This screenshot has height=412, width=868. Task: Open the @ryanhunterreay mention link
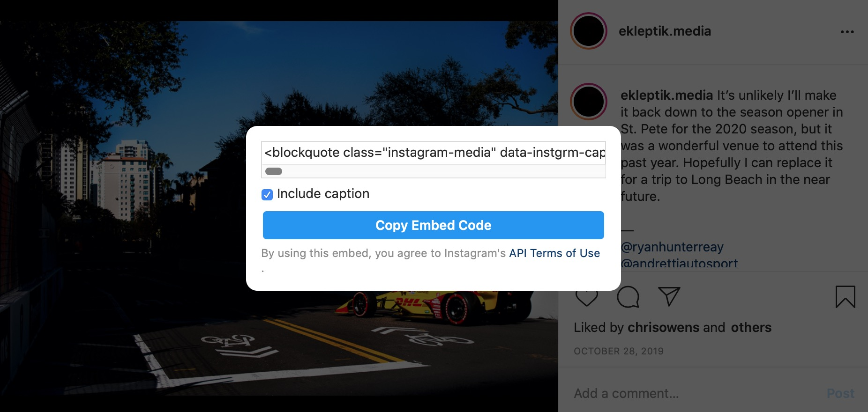pyautogui.click(x=672, y=247)
